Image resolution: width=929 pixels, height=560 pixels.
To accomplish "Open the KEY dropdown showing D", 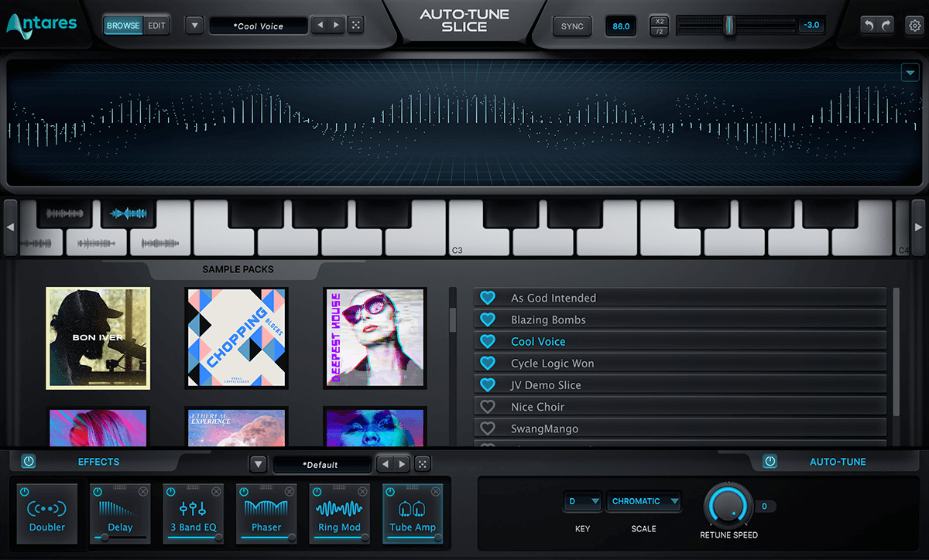I will tap(582, 501).
